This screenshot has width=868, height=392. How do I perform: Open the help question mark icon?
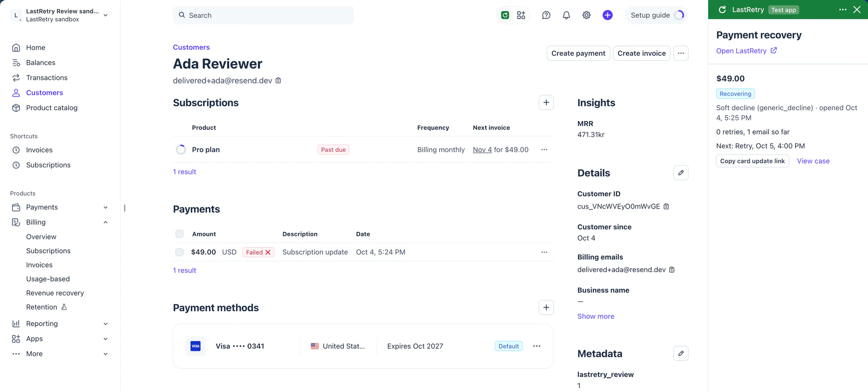[546, 15]
